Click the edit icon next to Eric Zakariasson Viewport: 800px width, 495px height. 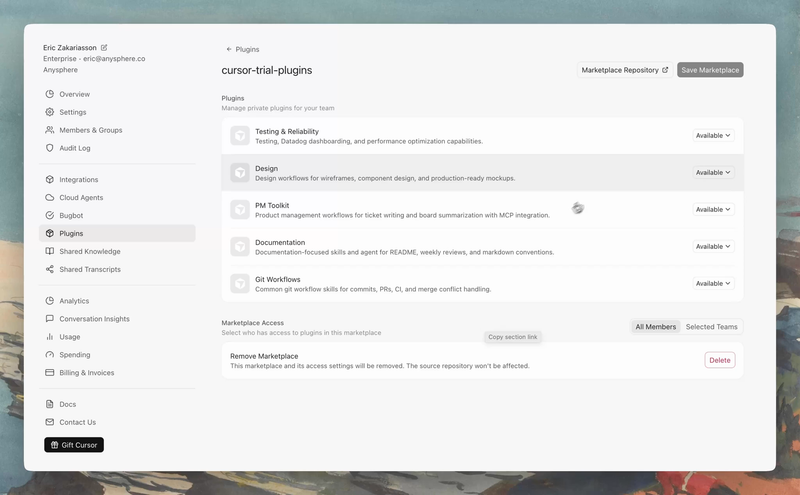104,47
